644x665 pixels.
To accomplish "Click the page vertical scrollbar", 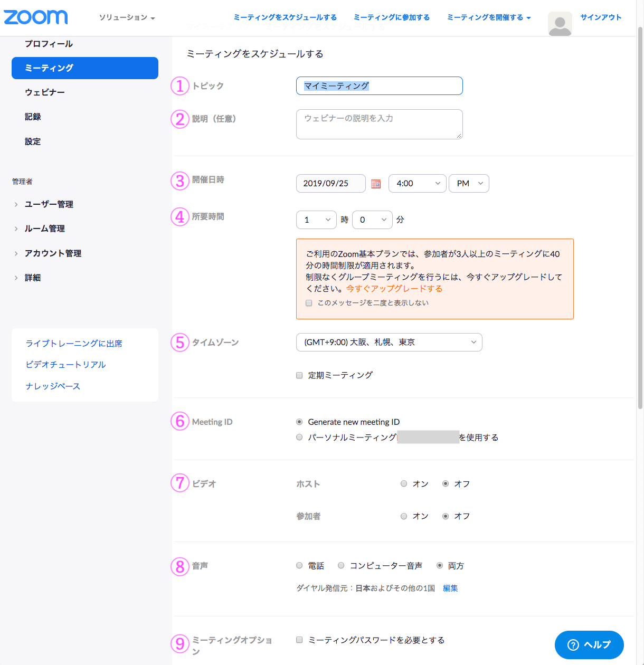I will (640, 217).
